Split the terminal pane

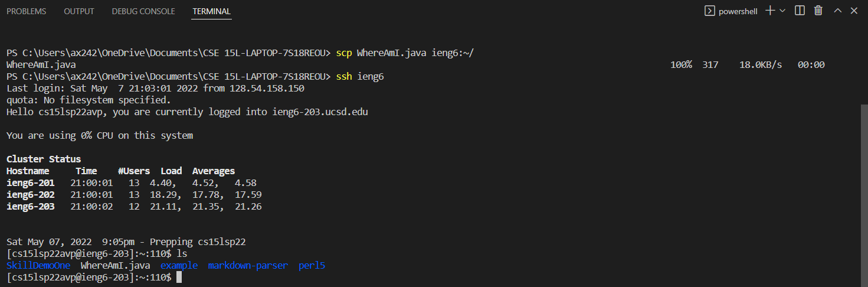pyautogui.click(x=800, y=11)
